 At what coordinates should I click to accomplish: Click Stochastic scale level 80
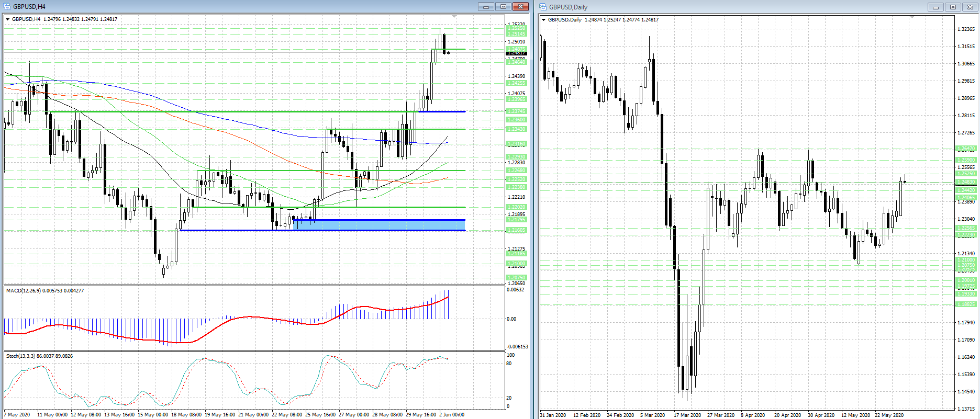(x=509, y=363)
